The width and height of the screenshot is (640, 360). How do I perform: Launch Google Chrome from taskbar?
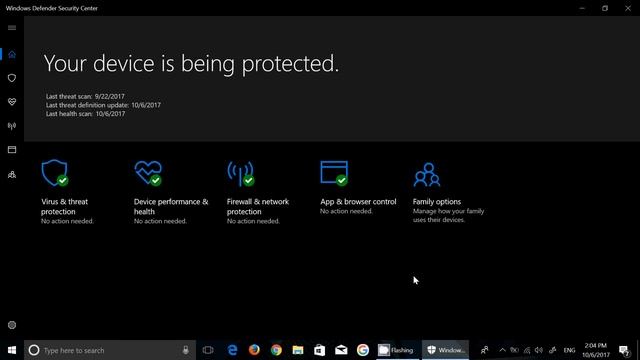click(x=276, y=350)
